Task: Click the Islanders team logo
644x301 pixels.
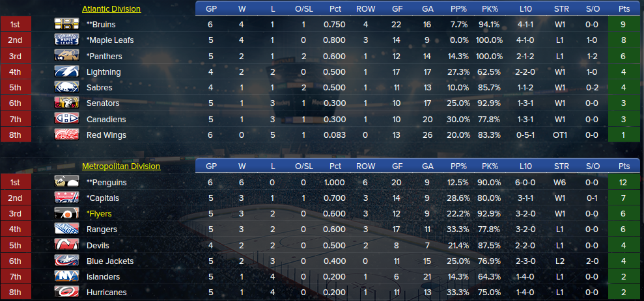Action: [x=66, y=277]
